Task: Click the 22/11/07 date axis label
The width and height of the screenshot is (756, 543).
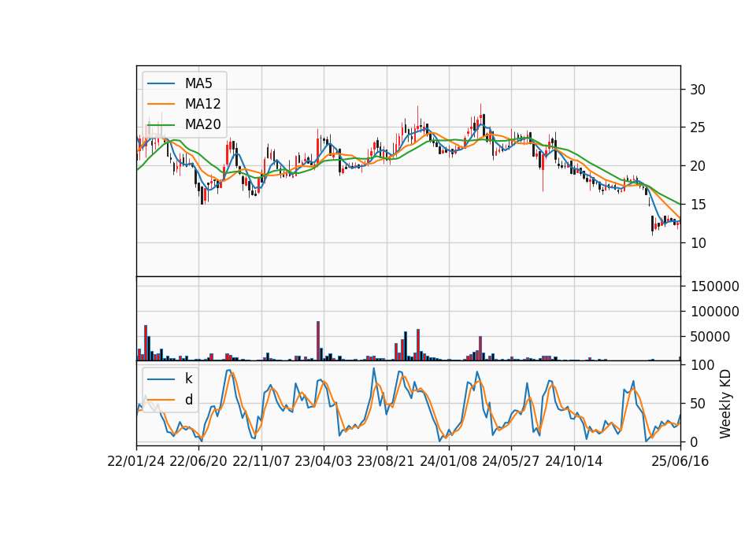Action: [x=261, y=461]
